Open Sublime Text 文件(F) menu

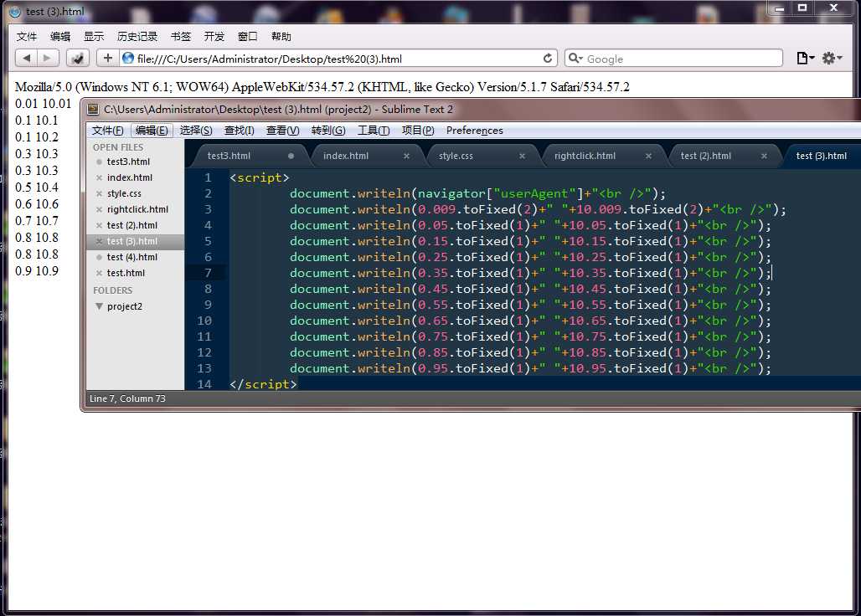[x=107, y=130]
